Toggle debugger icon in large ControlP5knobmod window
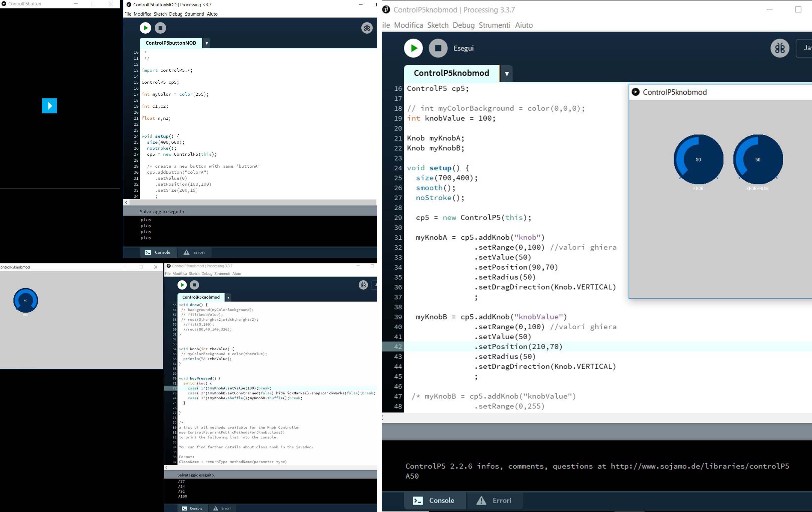812x512 pixels. click(780, 48)
